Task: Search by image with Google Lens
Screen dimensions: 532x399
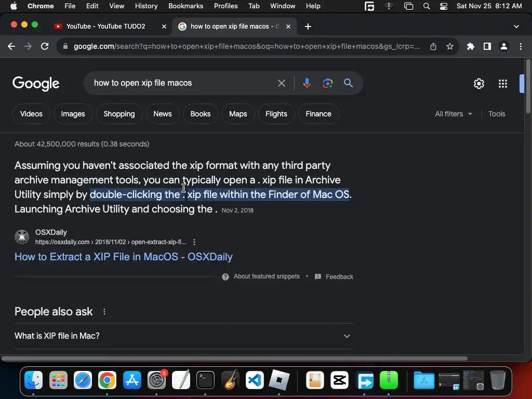Action: [327, 83]
